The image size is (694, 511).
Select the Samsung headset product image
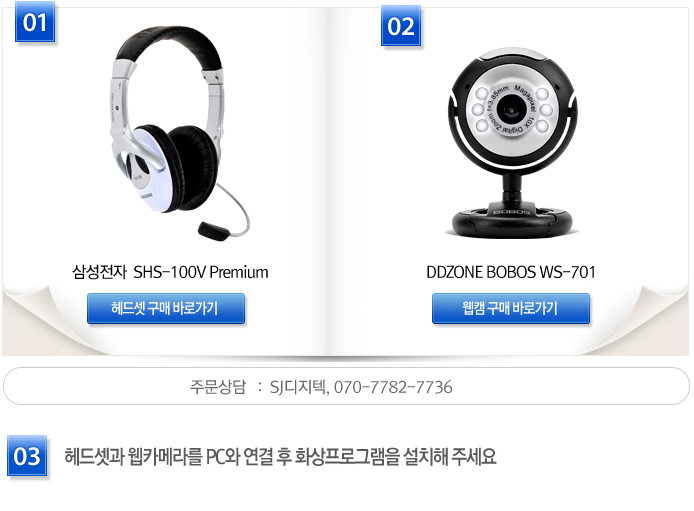pyautogui.click(x=177, y=133)
